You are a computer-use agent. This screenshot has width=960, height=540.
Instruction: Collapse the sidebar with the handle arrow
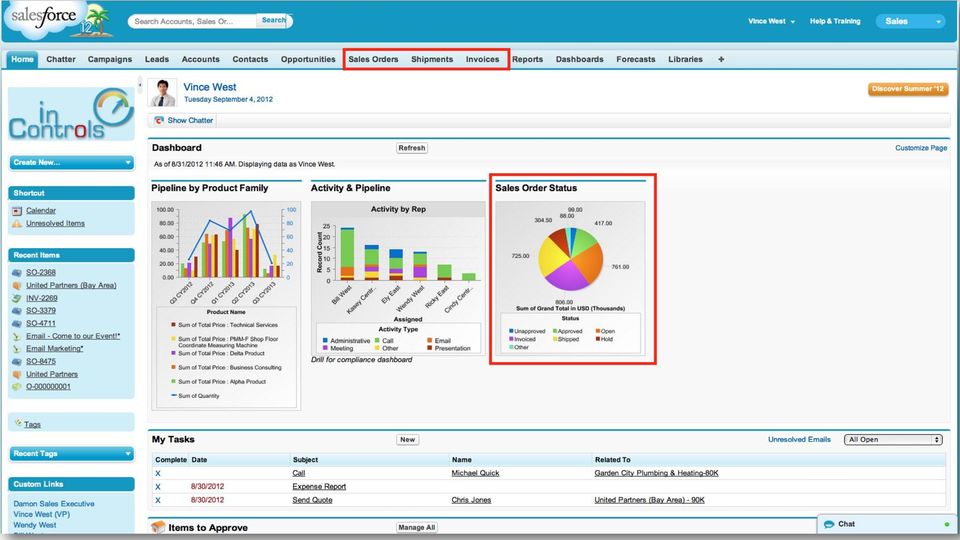pos(140,85)
